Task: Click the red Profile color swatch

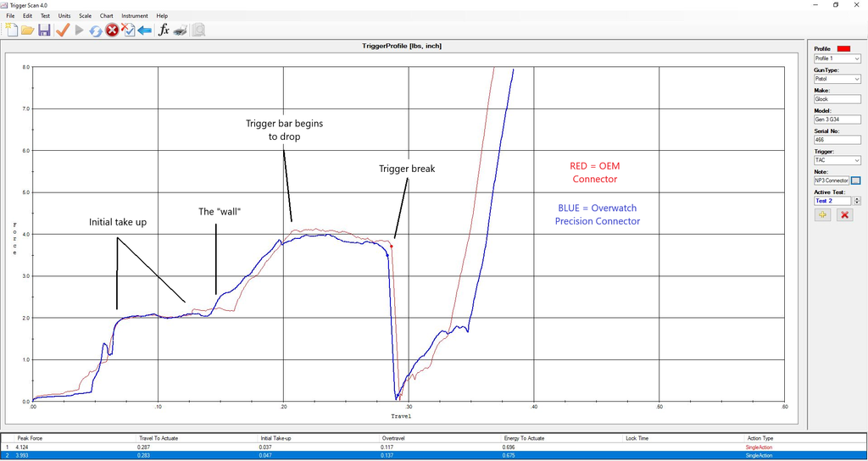Action: point(843,48)
